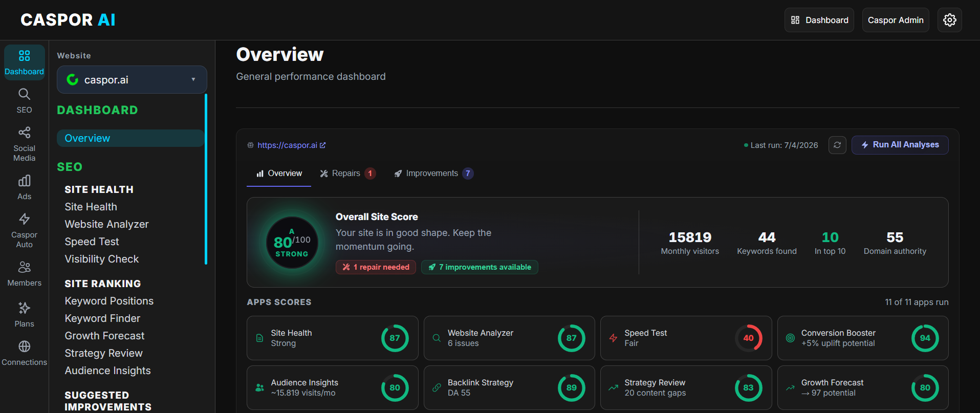Open Keyword Finder sidebar link
This screenshot has width=980, height=413.
coord(102,318)
